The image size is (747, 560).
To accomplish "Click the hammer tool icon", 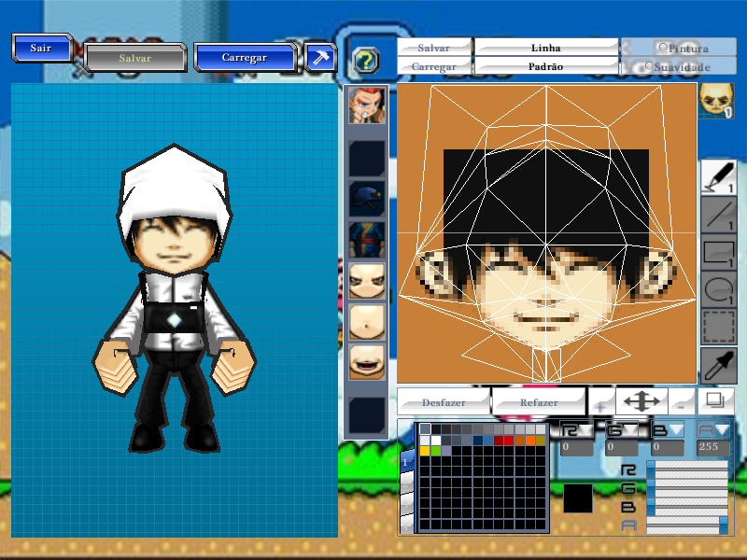I will pyautogui.click(x=320, y=57).
